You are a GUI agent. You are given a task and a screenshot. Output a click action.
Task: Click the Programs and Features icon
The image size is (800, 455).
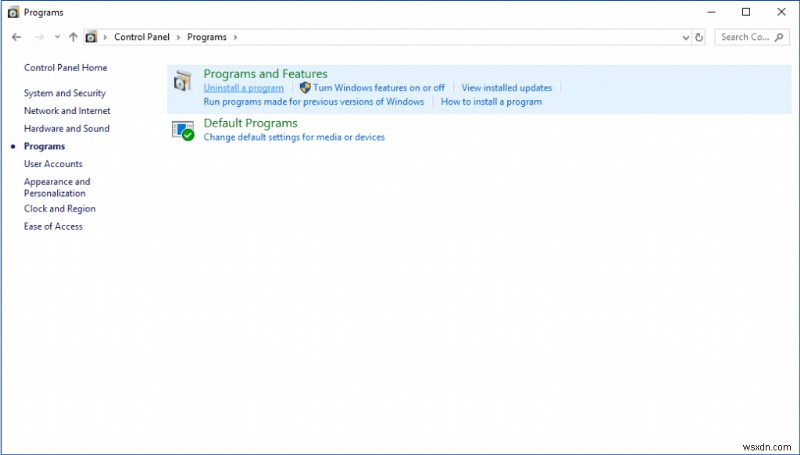tap(182, 81)
